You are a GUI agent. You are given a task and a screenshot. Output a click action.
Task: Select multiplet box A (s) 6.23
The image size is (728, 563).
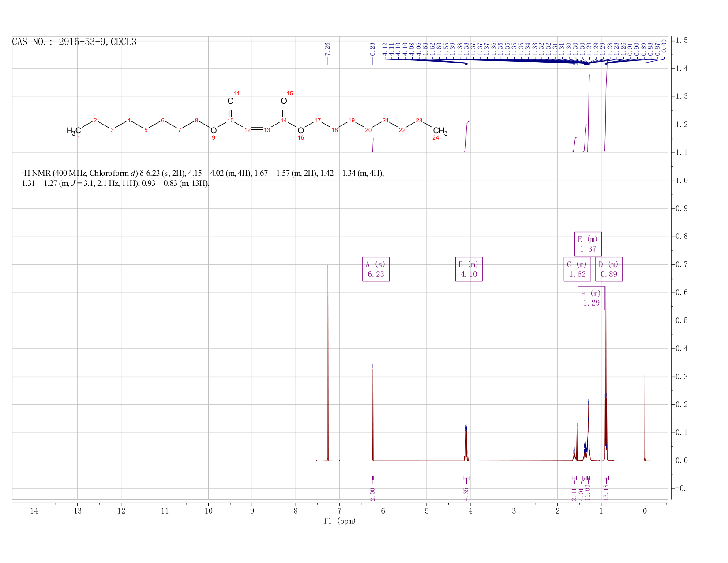[x=376, y=269]
